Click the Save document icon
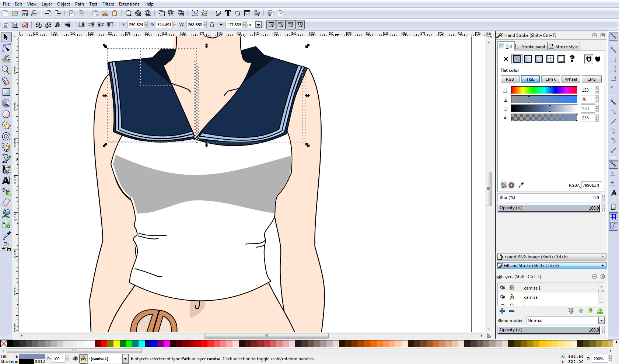 (x=25, y=13)
